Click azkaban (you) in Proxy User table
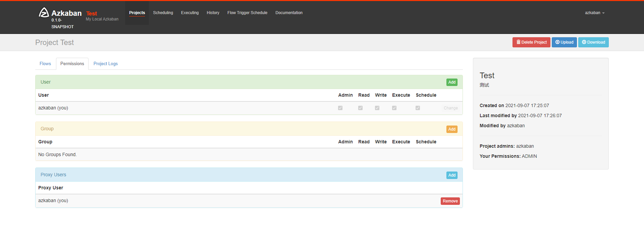 (53, 200)
